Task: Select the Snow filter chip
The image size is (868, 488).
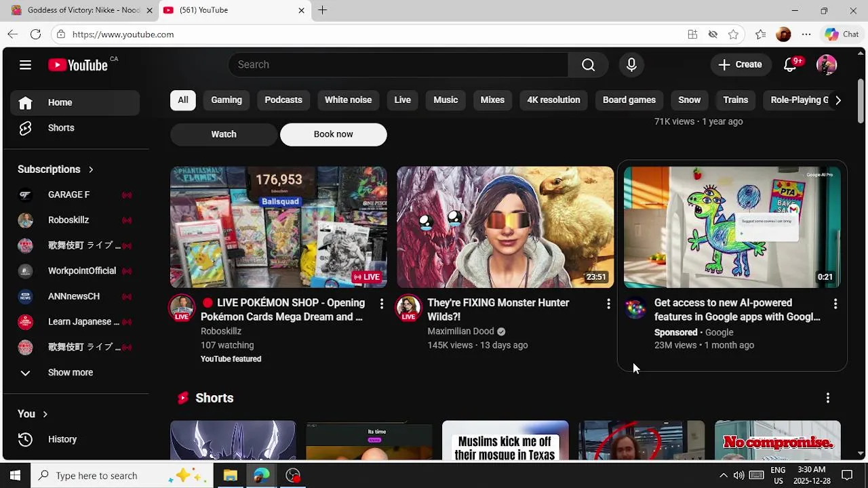Action: click(x=690, y=100)
